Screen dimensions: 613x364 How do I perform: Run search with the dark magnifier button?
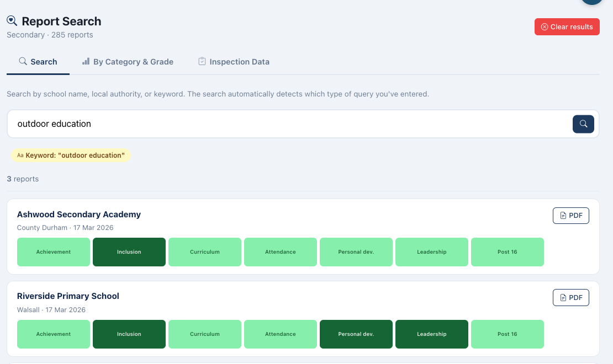(583, 124)
